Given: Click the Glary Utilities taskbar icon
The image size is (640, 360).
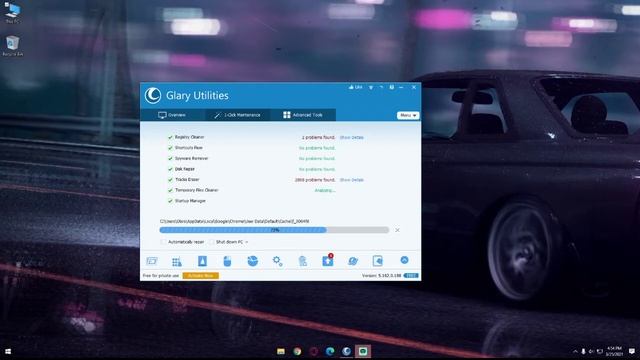Looking at the screenshot, I should (x=347, y=351).
